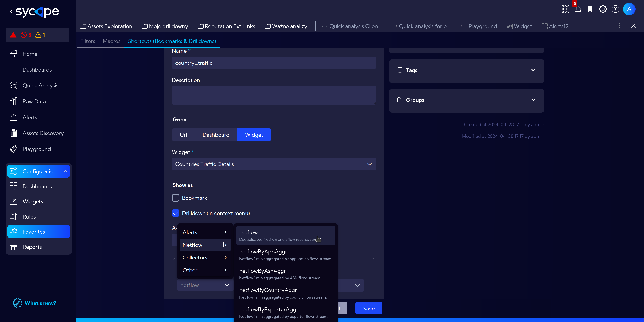Screen dimensions: 644x322
Task: Open settings gear icon
Action: [x=603, y=9]
